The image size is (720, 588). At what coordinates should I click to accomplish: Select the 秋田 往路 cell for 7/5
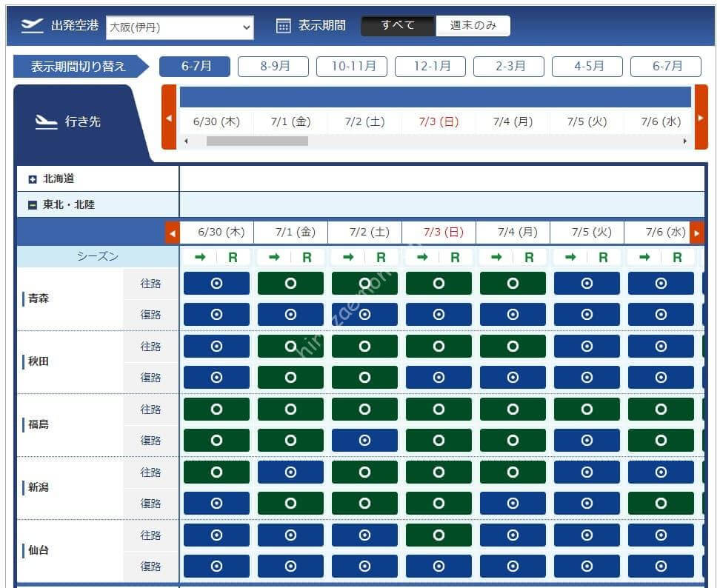click(x=587, y=346)
